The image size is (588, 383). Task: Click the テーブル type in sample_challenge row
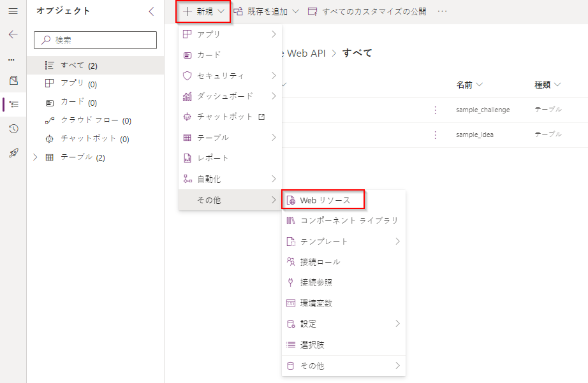pos(548,110)
